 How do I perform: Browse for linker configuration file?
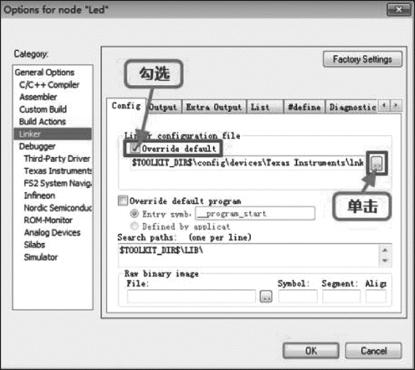pos(377,163)
